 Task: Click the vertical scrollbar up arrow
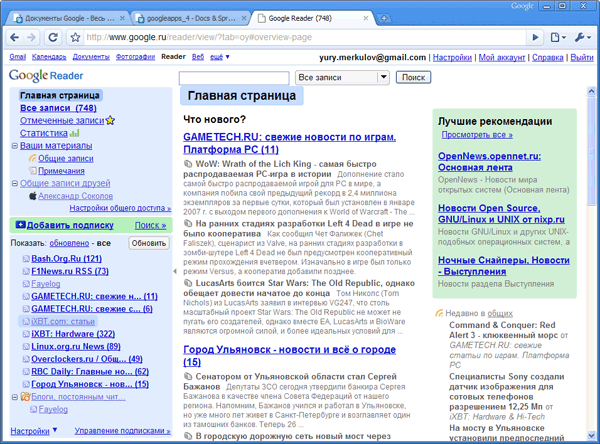click(591, 91)
